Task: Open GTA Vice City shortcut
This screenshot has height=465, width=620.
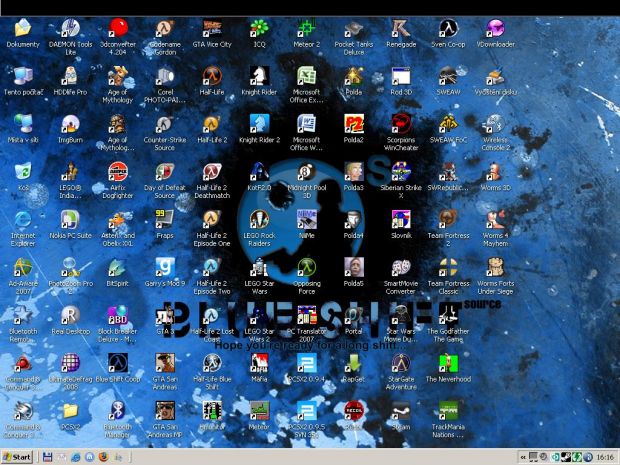Action: (x=212, y=28)
